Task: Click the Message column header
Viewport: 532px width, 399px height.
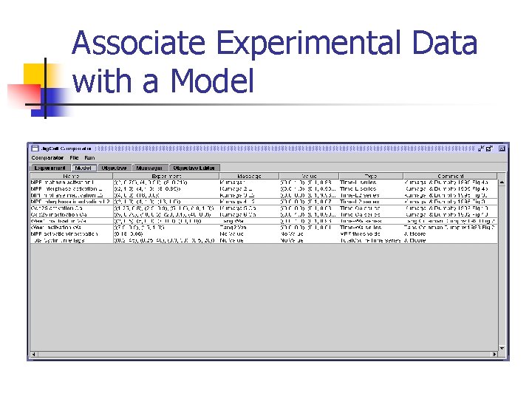Action: 249,176
